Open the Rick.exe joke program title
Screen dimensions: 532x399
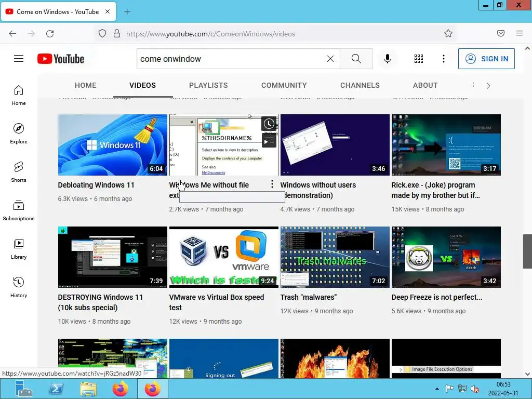pyautogui.click(x=435, y=190)
